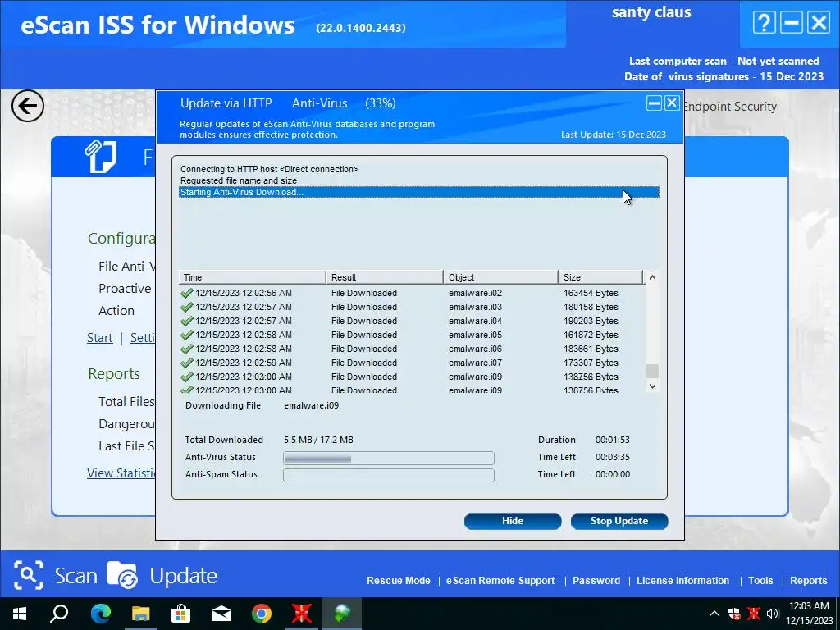840x630 pixels.
Task: Click the Proactive configuration item
Action: click(125, 288)
